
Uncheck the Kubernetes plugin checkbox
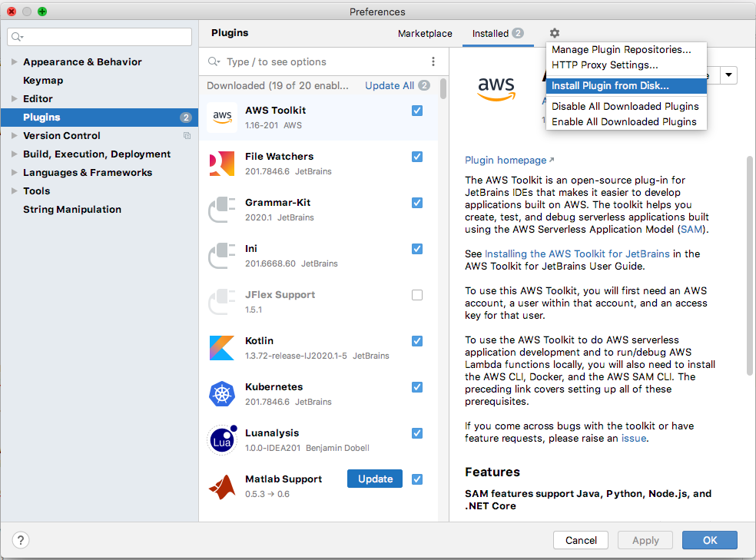click(417, 387)
